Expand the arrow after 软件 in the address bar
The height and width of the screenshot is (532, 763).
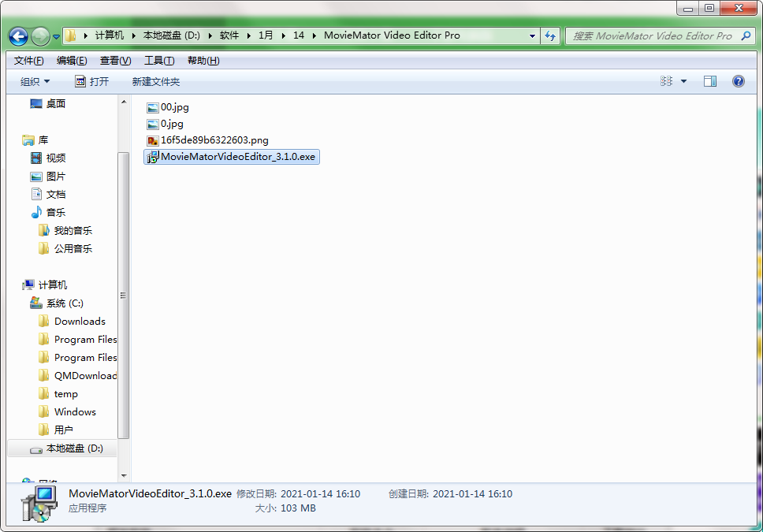click(x=248, y=35)
